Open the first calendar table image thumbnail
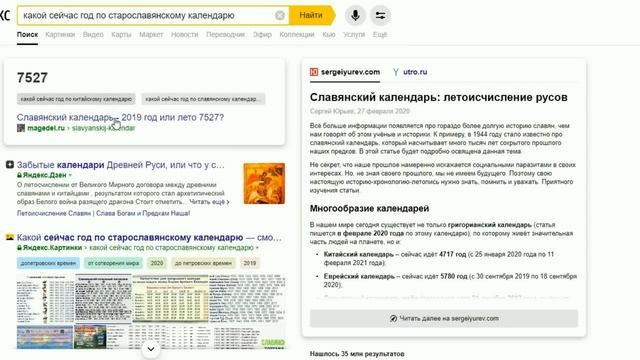Viewport: 640px width, 360px height. (45, 299)
